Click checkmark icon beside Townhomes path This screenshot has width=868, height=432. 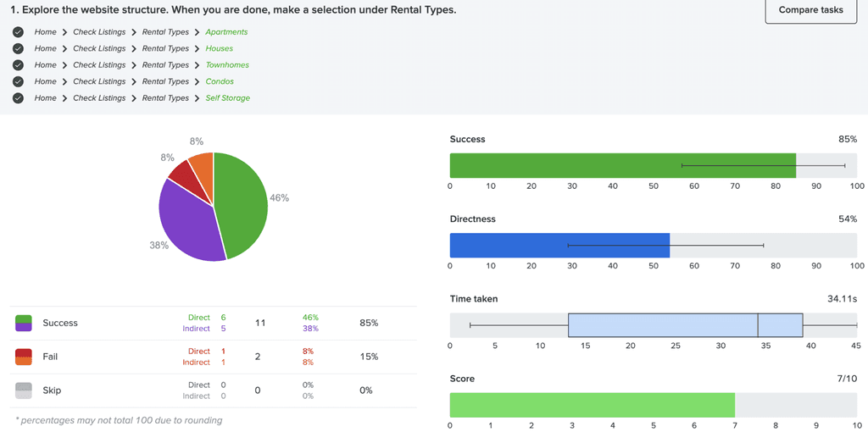click(x=19, y=64)
